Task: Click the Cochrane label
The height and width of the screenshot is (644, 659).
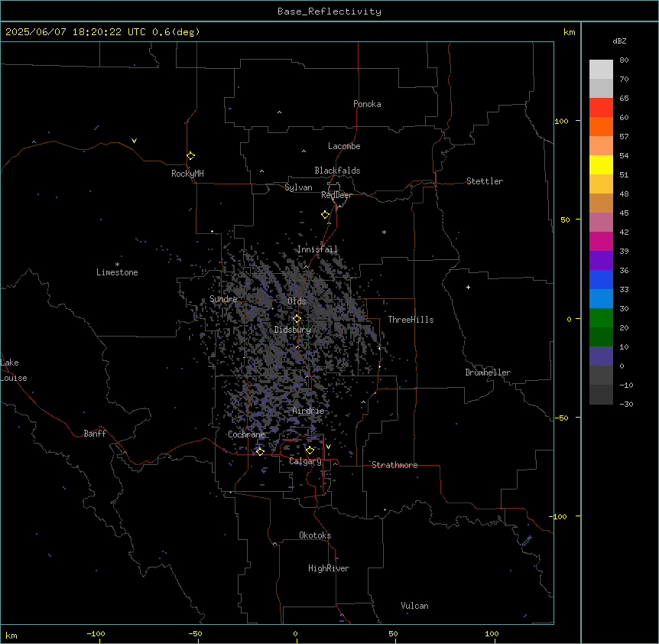Action: tap(246, 434)
